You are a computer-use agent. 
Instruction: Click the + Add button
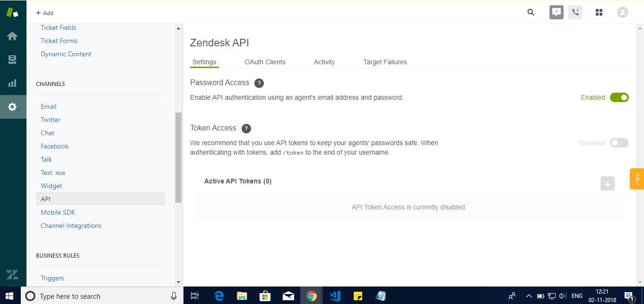click(x=45, y=13)
